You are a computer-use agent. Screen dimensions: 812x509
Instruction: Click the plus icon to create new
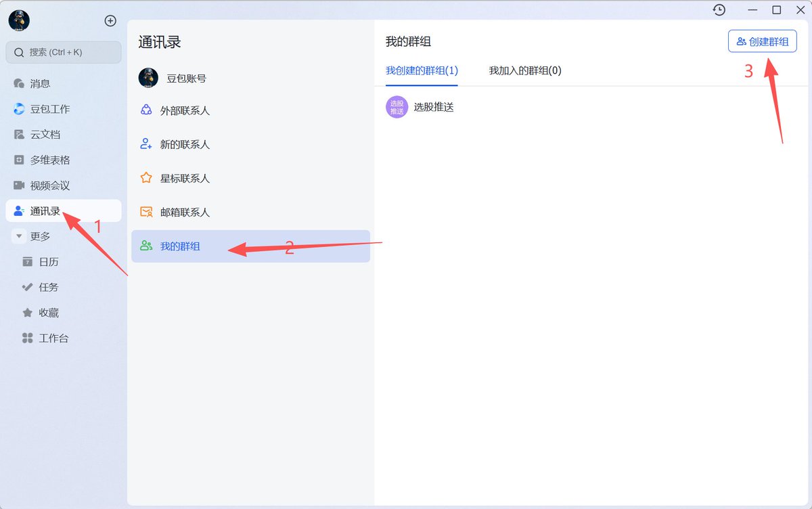(x=111, y=21)
